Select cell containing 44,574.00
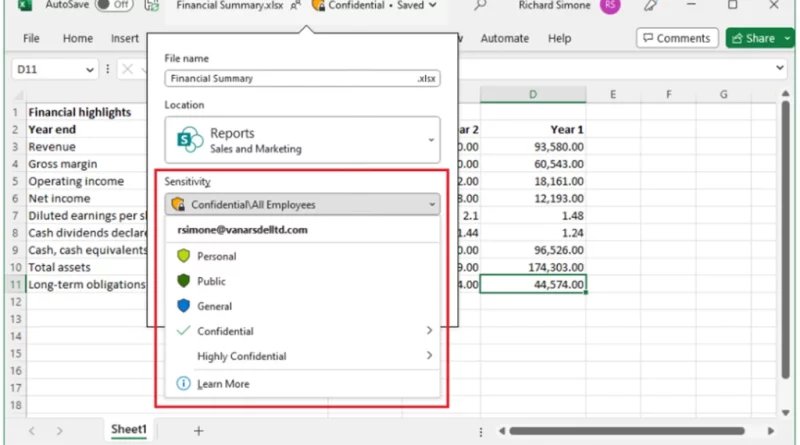The width and height of the screenshot is (800, 445). coord(533,284)
